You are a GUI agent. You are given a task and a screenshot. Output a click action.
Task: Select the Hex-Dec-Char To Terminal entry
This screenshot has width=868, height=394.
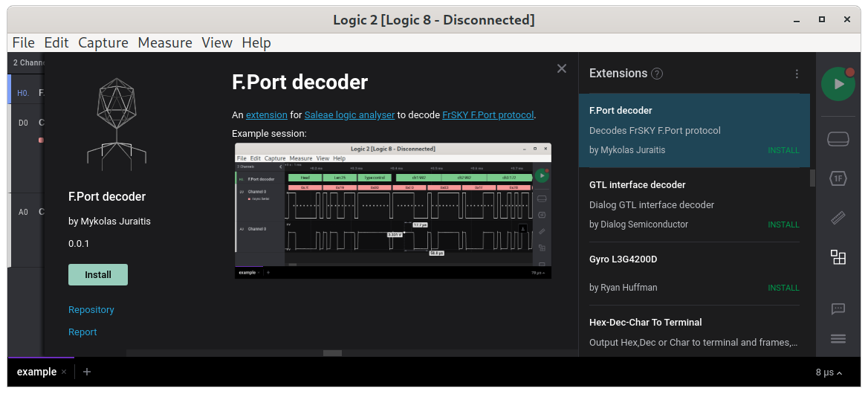(x=694, y=331)
